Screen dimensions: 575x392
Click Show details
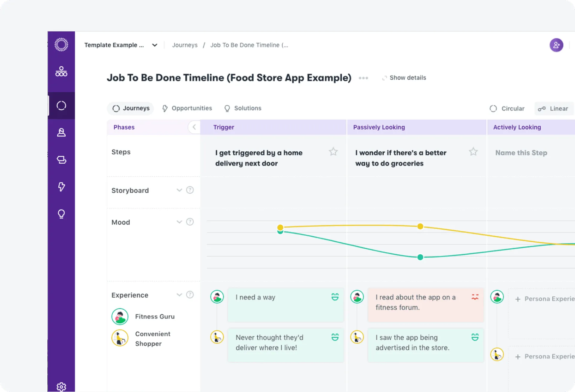coord(404,78)
